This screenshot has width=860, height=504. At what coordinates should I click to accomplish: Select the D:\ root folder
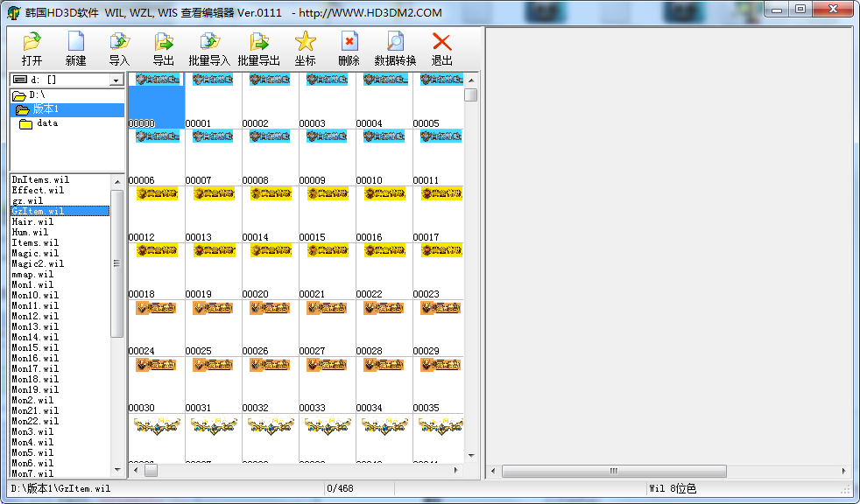tap(67, 95)
